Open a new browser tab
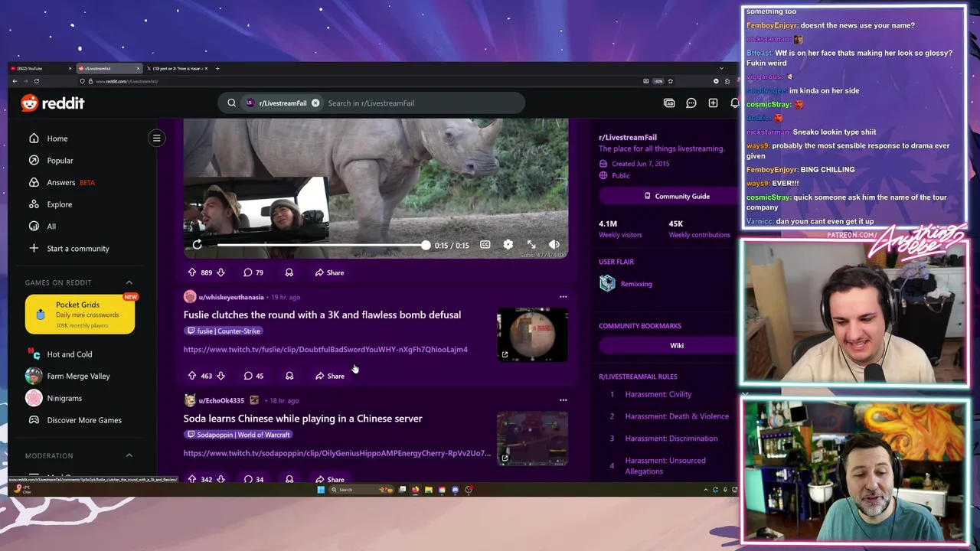The height and width of the screenshot is (551, 980). tap(217, 68)
